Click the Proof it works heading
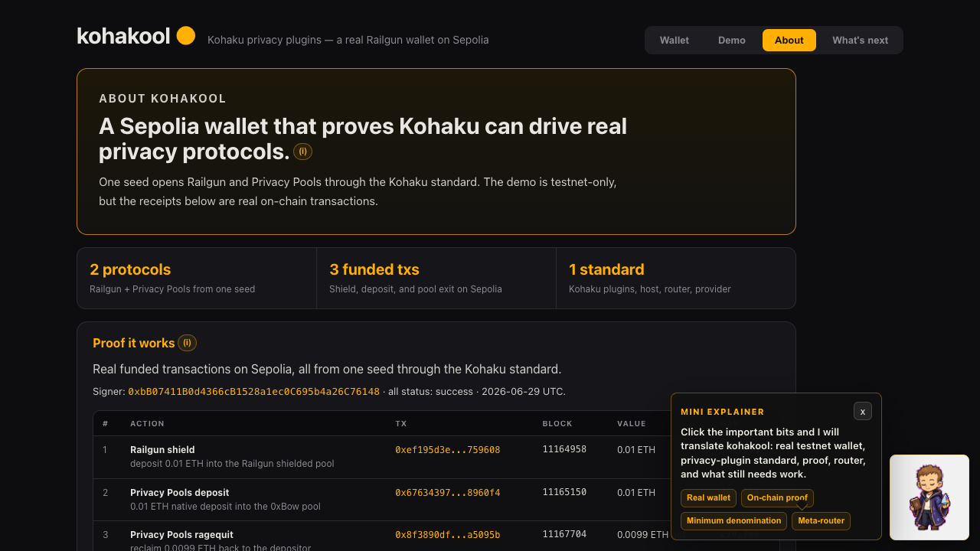Image resolution: width=980 pixels, height=551 pixels. [x=134, y=343]
